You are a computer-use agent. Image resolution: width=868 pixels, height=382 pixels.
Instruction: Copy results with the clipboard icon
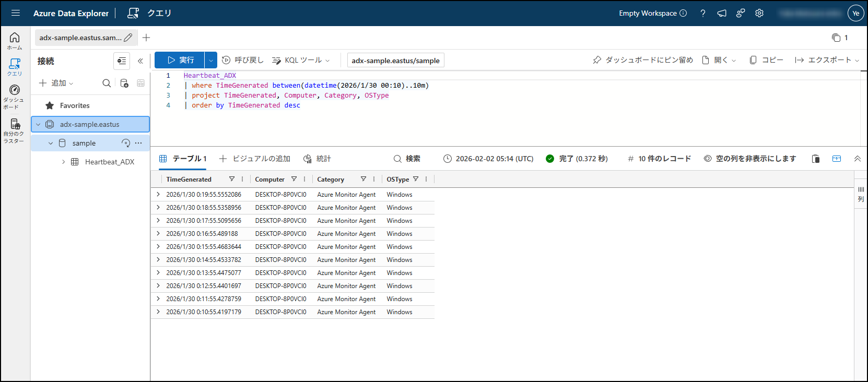816,159
